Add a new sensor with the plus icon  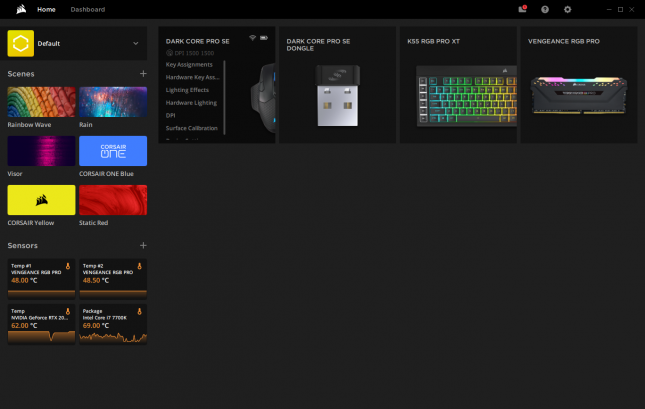tap(143, 246)
